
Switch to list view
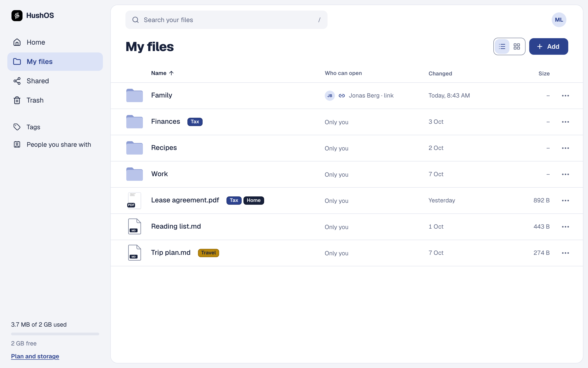[x=502, y=46]
